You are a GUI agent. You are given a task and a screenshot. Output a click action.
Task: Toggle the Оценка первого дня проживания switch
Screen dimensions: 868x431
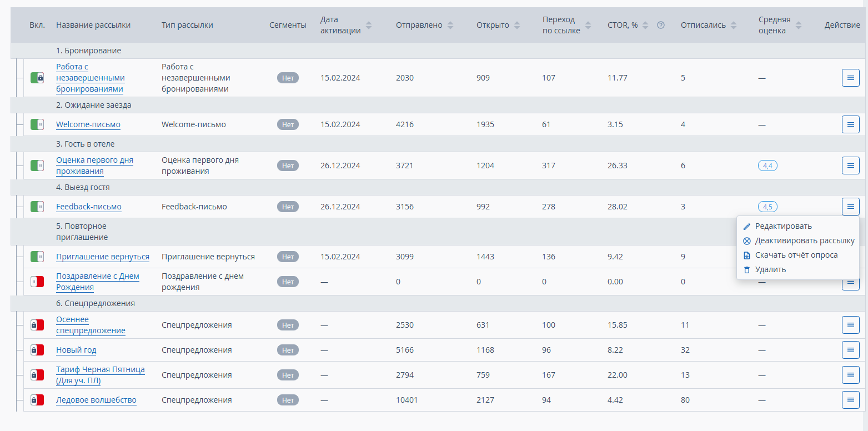[37, 166]
